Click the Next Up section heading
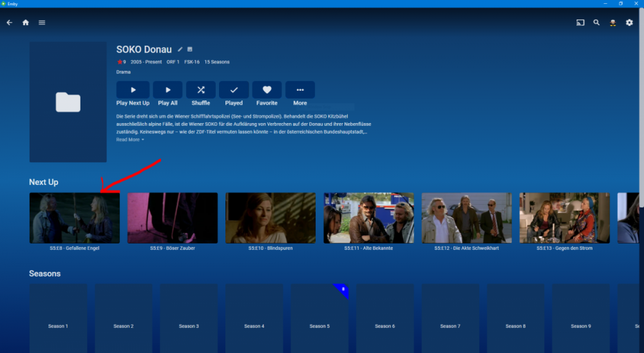This screenshot has width=644, height=353. pos(44,182)
